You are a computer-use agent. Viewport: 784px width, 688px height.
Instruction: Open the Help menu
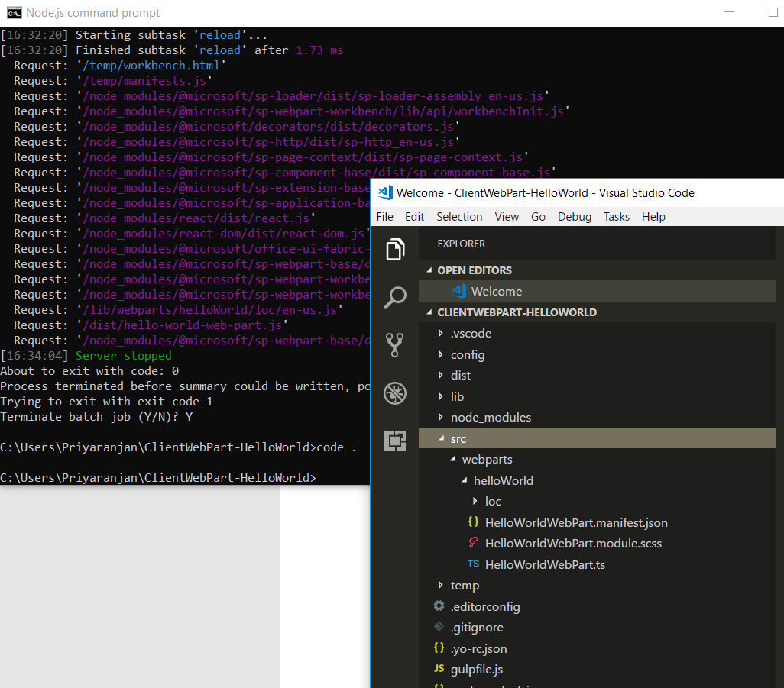coord(653,217)
